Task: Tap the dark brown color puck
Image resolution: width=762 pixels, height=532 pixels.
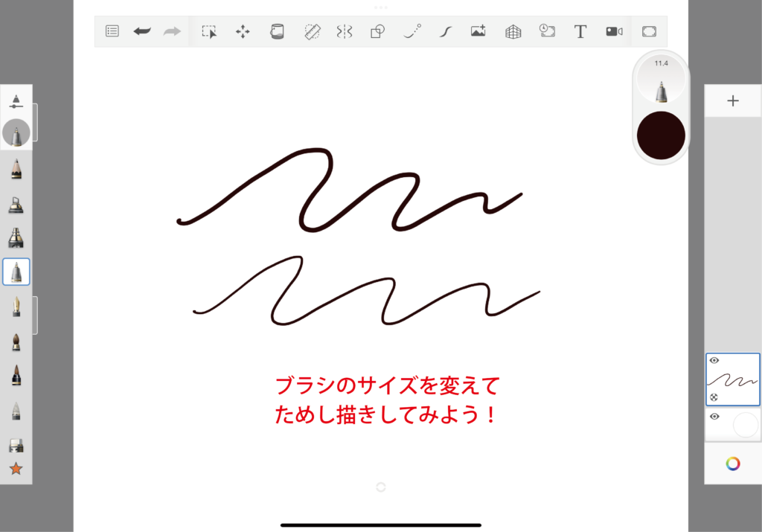Action: [x=661, y=135]
